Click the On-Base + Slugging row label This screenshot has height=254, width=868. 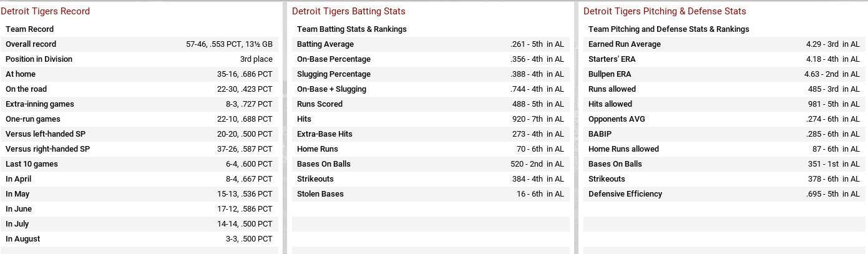331,89
